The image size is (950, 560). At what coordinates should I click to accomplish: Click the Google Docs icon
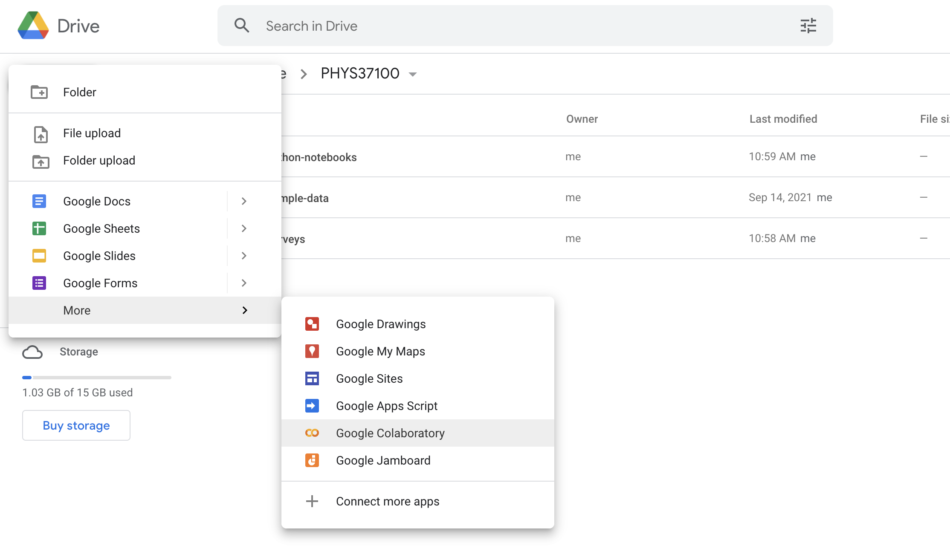point(39,201)
